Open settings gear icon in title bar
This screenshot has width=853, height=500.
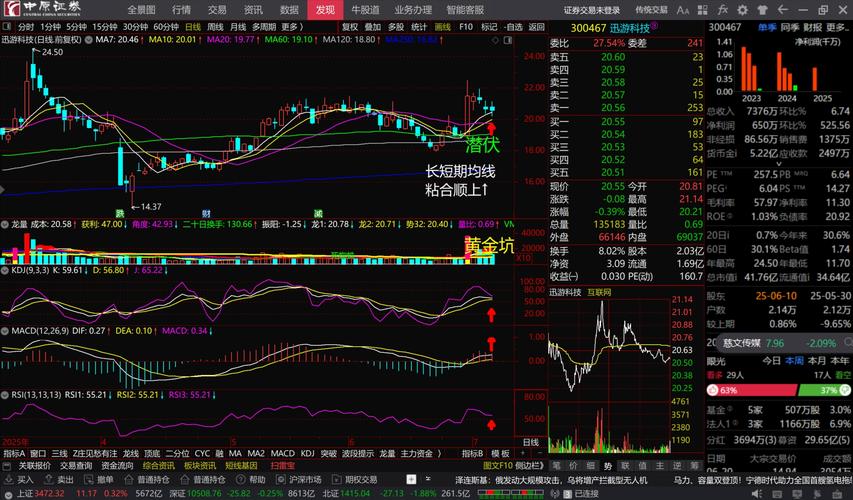click(x=742, y=10)
